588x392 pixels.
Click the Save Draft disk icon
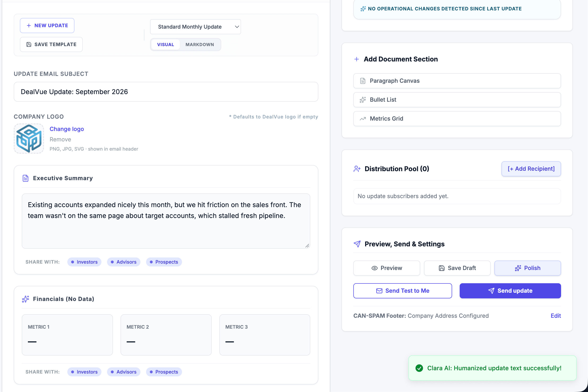[x=441, y=268]
